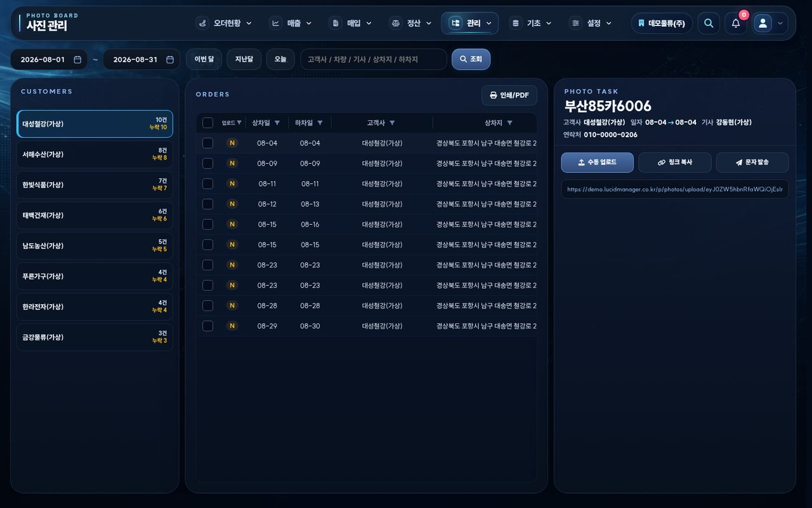Expand the 정산 menu

click(x=411, y=23)
